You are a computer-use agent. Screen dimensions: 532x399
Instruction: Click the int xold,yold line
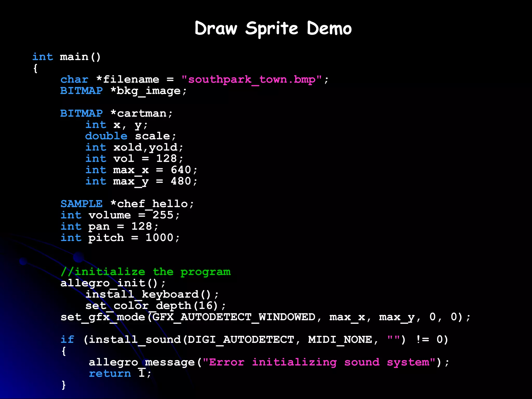click(134, 147)
